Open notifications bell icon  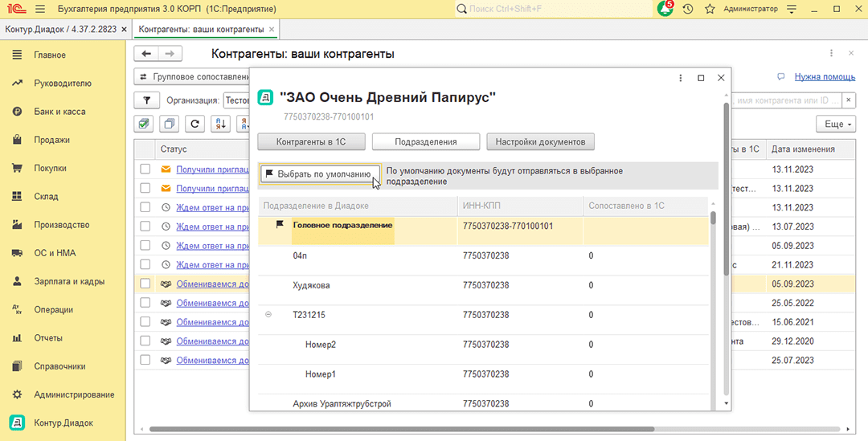[x=665, y=9]
